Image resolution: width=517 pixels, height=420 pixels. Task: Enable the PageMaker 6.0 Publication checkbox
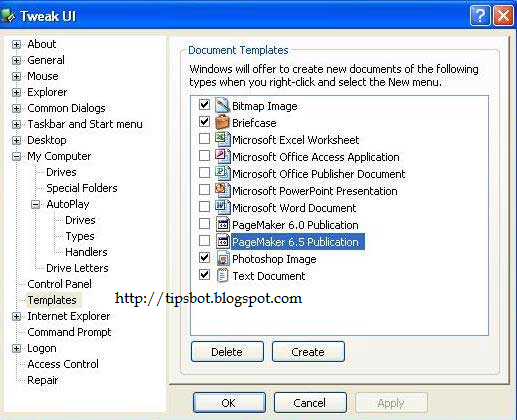tap(204, 223)
